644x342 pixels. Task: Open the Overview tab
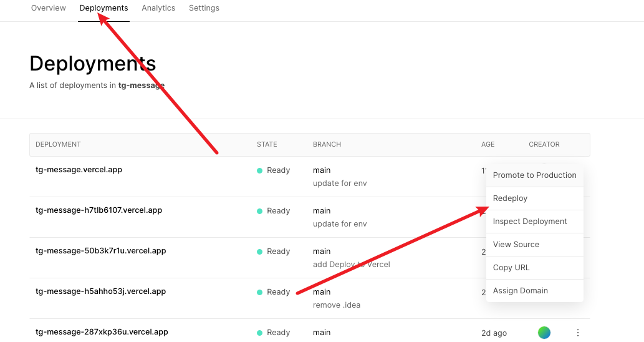click(x=48, y=8)
